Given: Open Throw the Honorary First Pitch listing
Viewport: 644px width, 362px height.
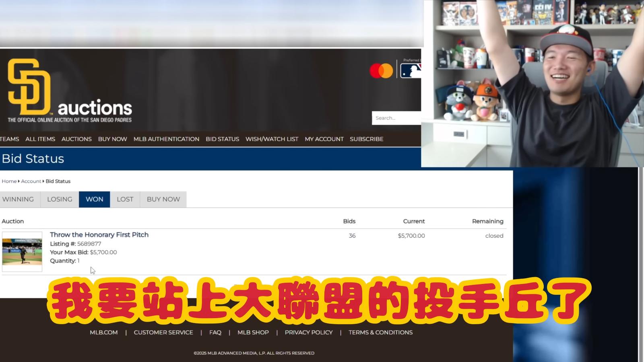Looking at the screenshot, I should [x=99, y=234].
